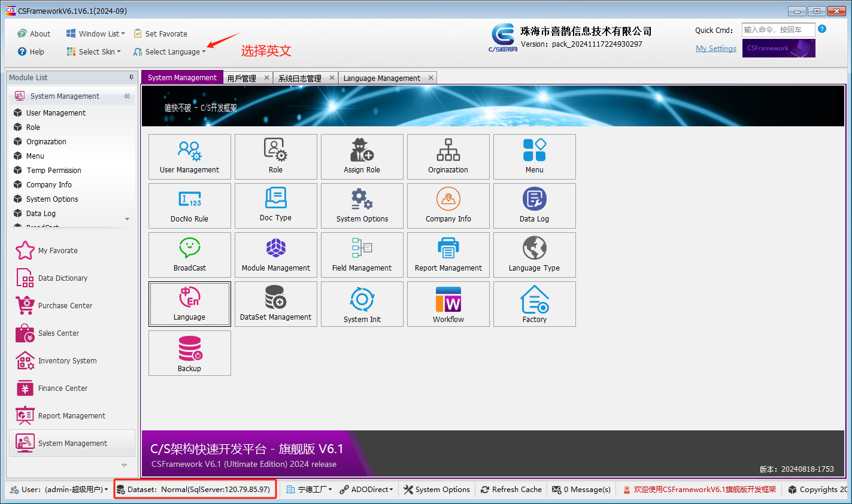Screen dimensions: 852x504
Task: Open the User Management tile
Action: pos(189,157)
